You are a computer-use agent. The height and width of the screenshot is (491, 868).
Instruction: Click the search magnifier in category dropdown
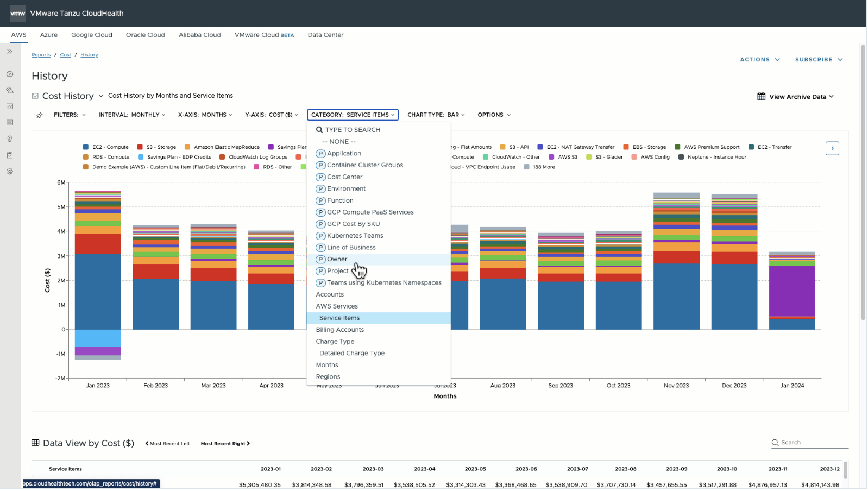(319, 130)
